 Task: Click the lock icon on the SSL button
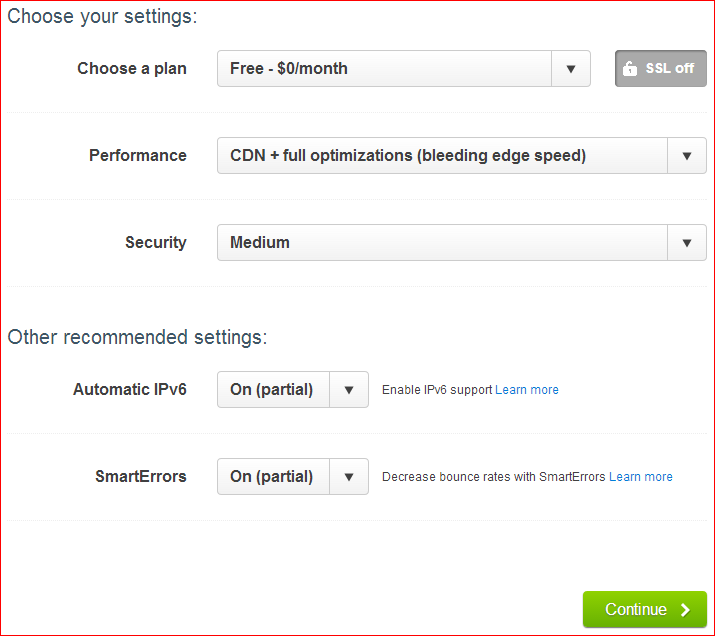click(629, 69)
